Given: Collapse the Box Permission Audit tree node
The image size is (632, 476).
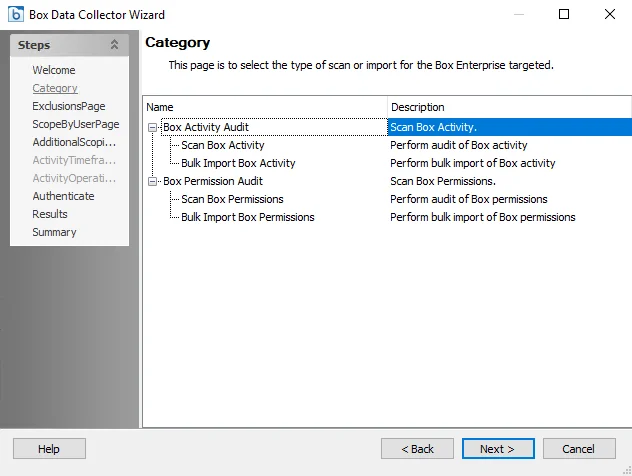Looking at the screenshot, I should coord(152,181).
